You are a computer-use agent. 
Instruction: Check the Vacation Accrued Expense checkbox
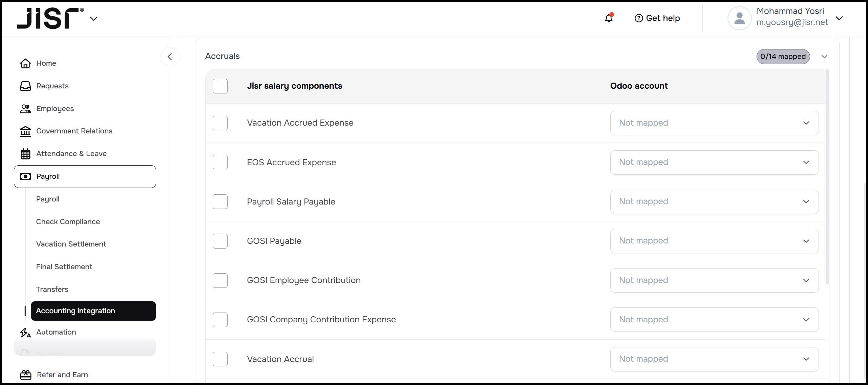coord(220,123)
